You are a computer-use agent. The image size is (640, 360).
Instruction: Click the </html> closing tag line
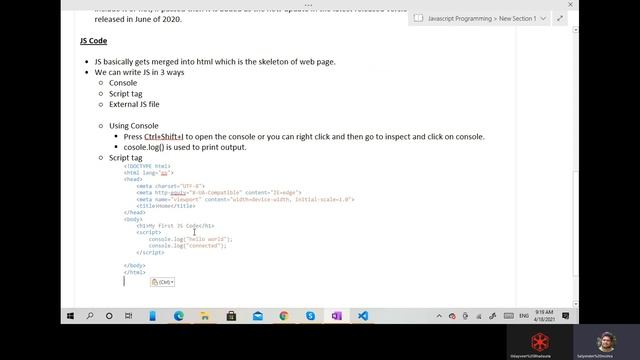point(135,272)
